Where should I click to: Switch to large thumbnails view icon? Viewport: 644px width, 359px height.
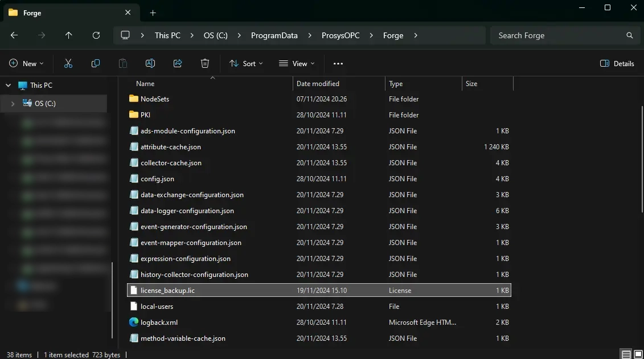[x=638, y=354]
